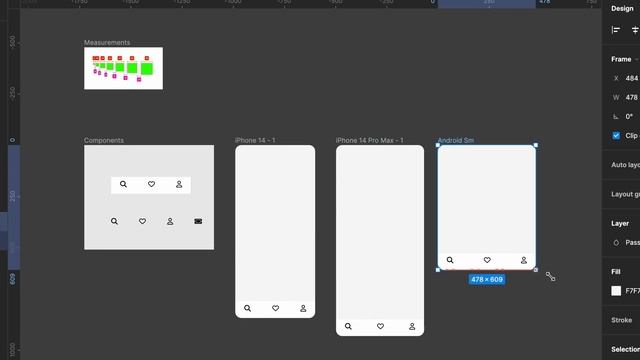Click the search icon in Android Sm frame
This screenshot has width=640, height=360.
coord(450,260)
